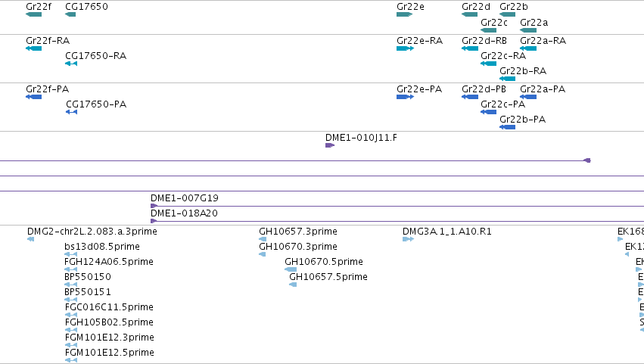The width and height of the screenshot is (644, 364).
Task: Select the CG17650-RA transcript feature
Action: 71,64
